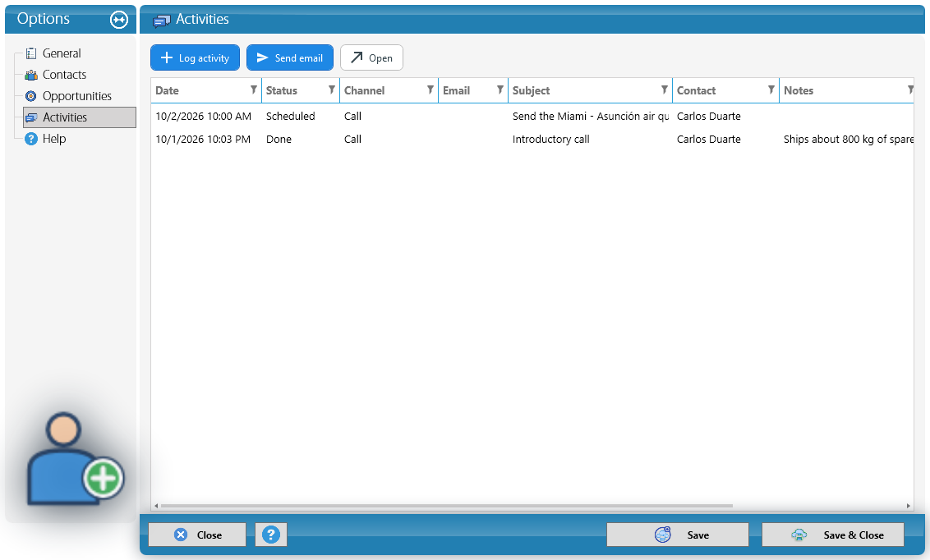Select Help in the Options tree
Image resolution: width=930 pixels, height=560 pixels.
click(54, 139)
